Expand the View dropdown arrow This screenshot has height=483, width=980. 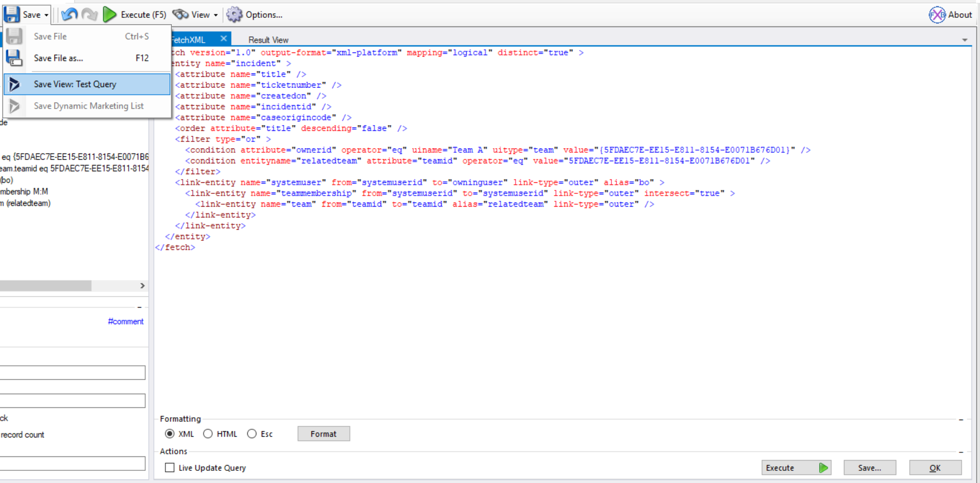click(x=216, y=15)
